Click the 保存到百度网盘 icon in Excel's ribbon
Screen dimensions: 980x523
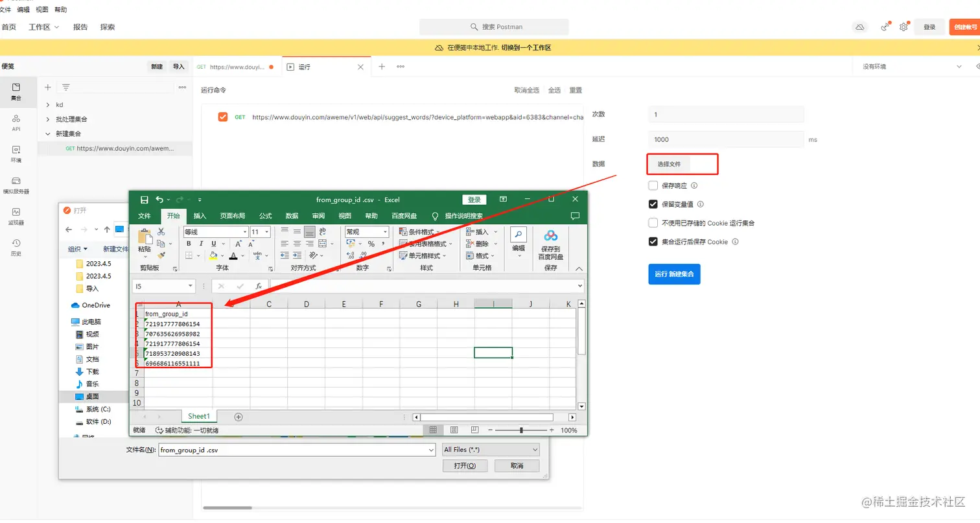point(550,236)
